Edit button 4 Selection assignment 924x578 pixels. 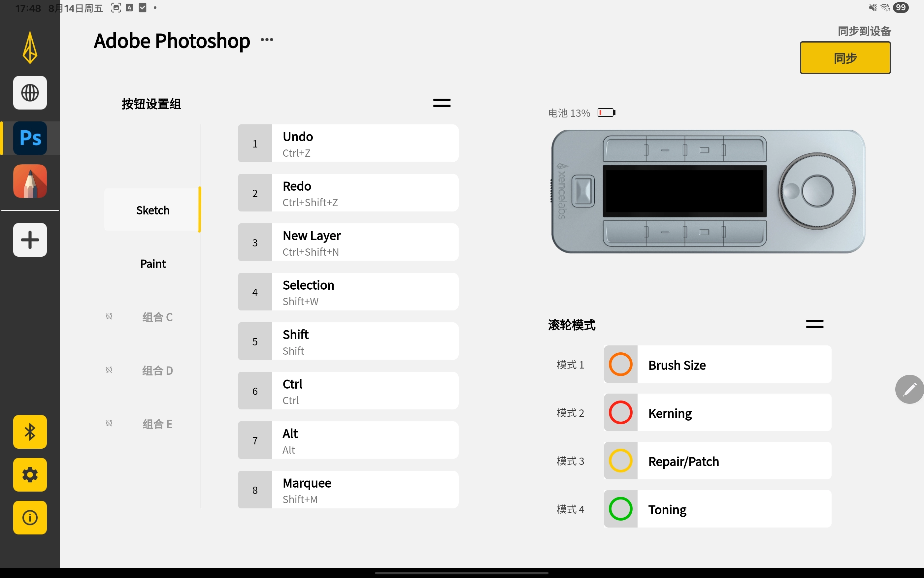[x=348, y=292]
